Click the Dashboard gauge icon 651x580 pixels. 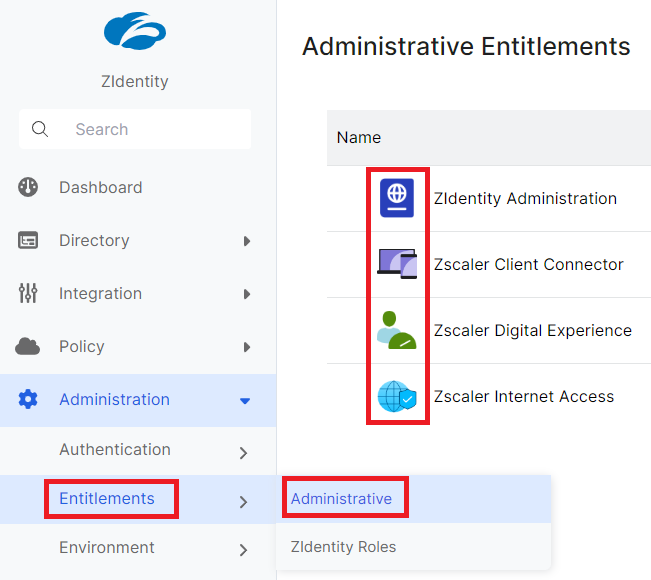click(28, 187)
